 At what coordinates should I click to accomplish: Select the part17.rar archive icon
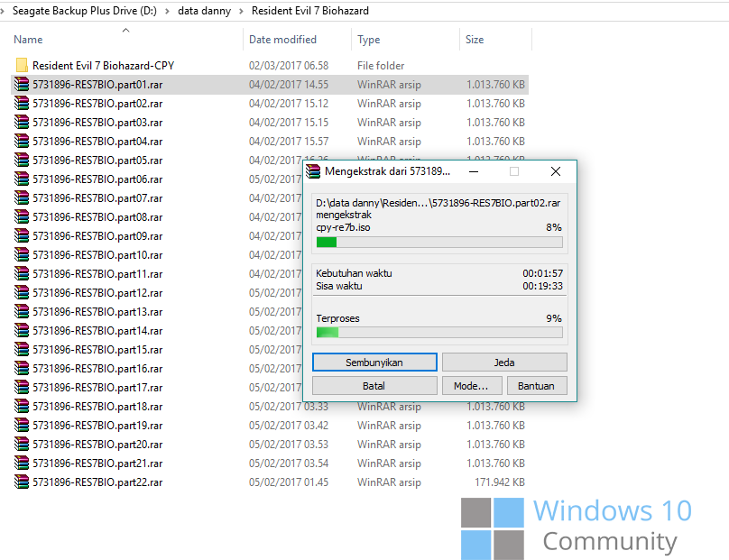(x=22, y=388)
